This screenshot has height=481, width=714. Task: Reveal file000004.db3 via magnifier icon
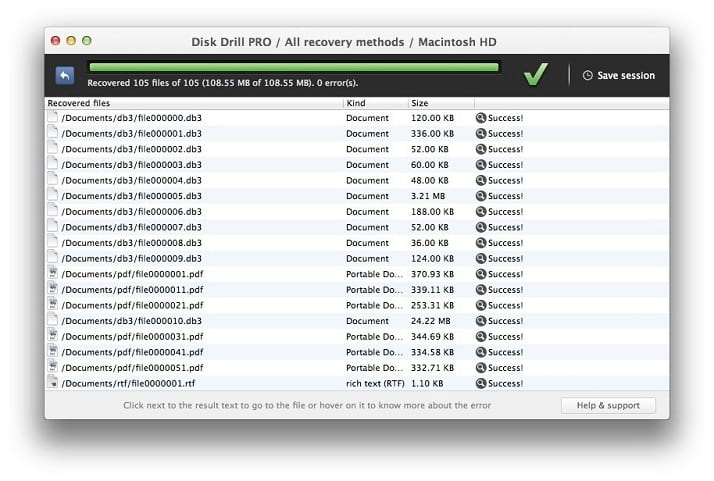point(481,180)
